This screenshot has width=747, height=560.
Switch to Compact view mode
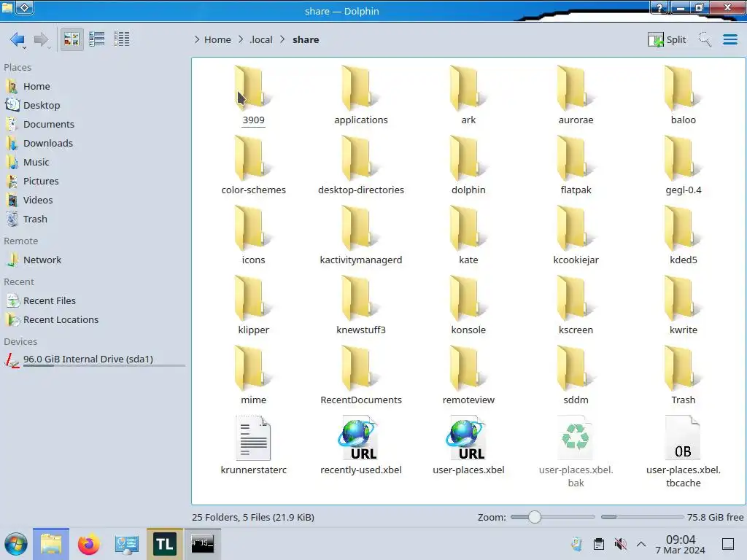click(97, 39)
